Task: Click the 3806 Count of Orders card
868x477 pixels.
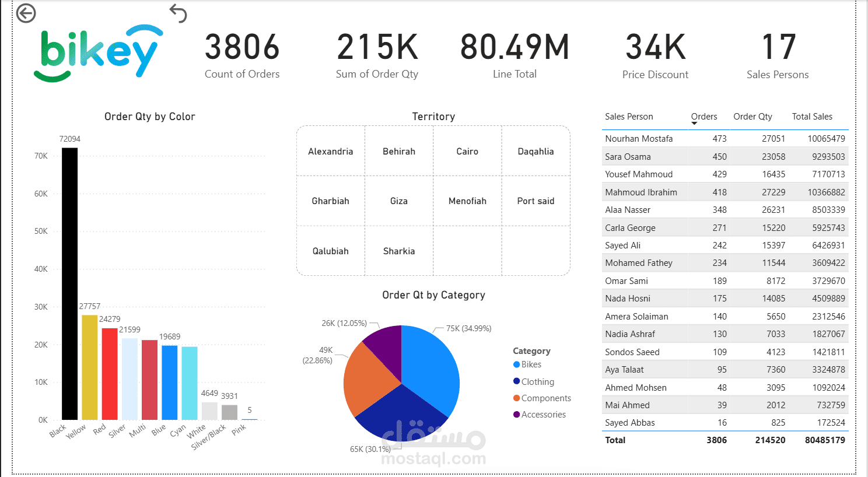Action: [242, 55]
